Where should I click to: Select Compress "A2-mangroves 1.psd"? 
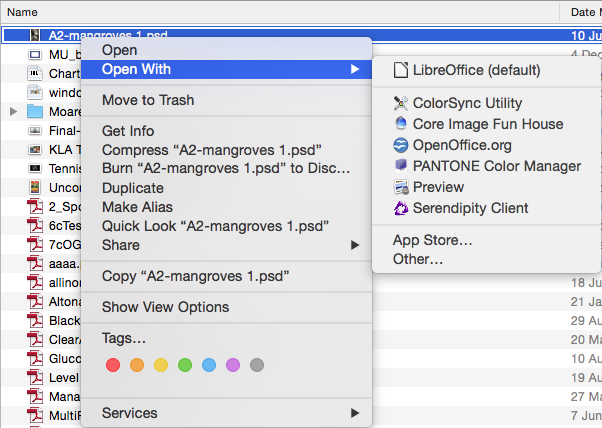[x=227, y=150]
